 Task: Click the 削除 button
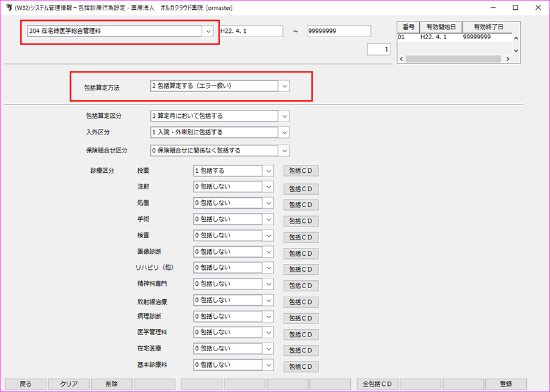tap(112, 384)
